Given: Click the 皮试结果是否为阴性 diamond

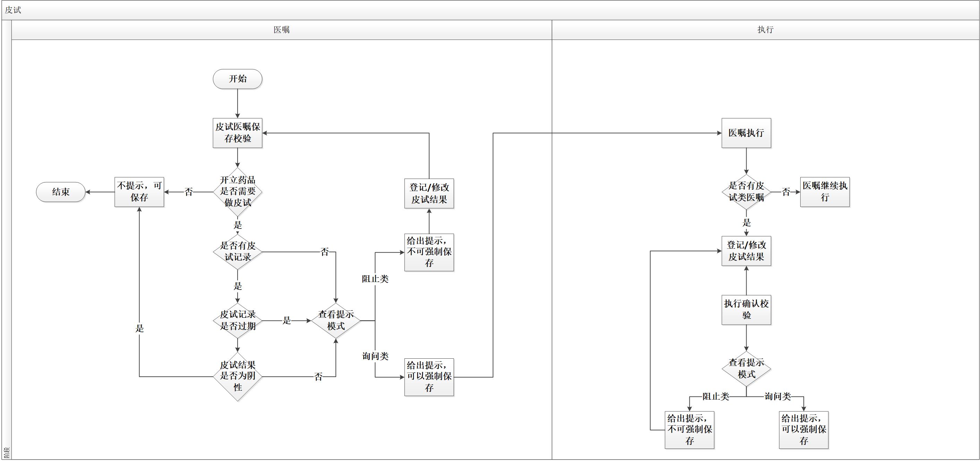Looking at the screenshot, I should (237, 377).
